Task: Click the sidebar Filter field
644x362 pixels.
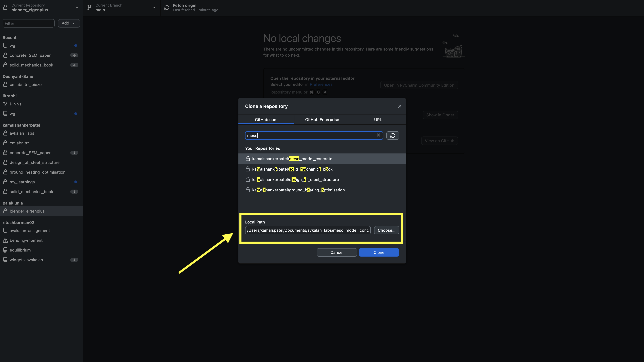Action: [28, 23]
